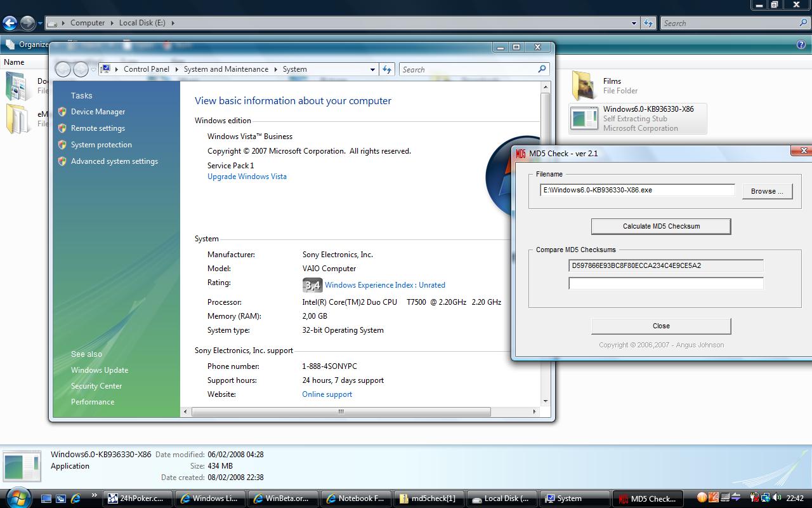Image resolution: width=812 pixels, height=508 pixels.
Task: Click the horizontal scrollbar in System window
Action: click(341, 411)
